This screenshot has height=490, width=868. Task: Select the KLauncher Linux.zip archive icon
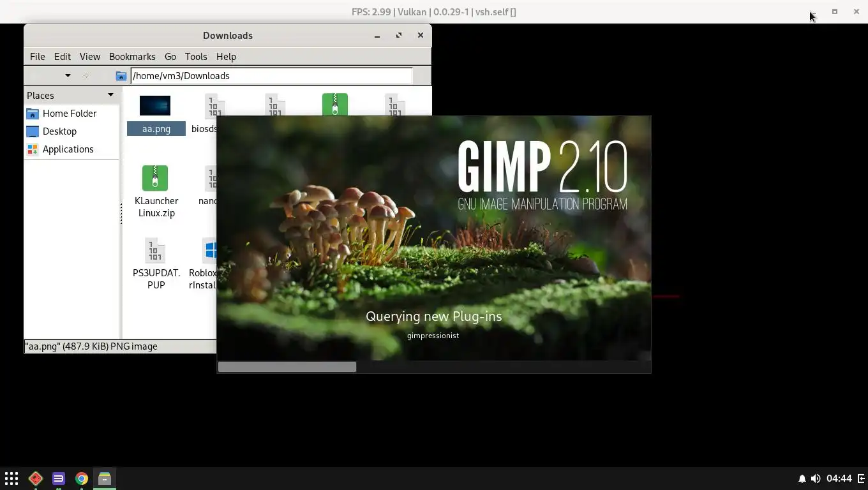click(155, 178)
